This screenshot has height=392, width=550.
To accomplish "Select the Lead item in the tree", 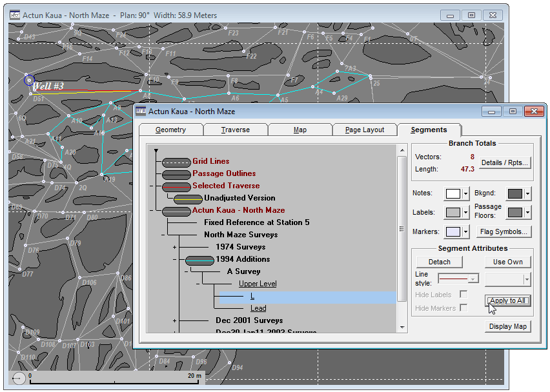I will click(258, 309).
